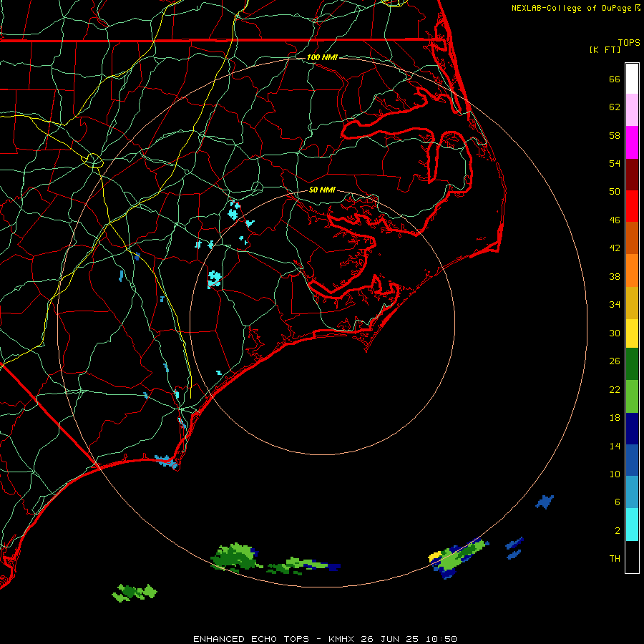This screenshot has width=644, height=644.
Task: Click the white swatch in the tops legend
Action: pyautogui.click(x=632, y=79)
